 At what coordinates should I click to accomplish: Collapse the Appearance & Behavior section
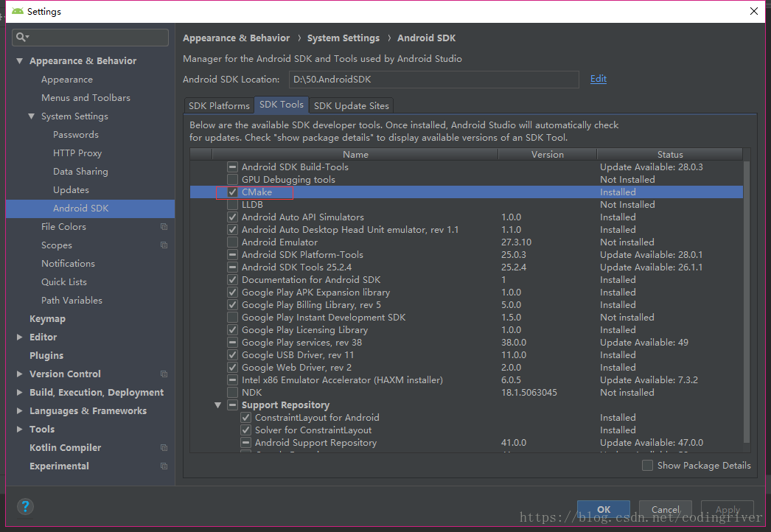click(x=20, y=61)
